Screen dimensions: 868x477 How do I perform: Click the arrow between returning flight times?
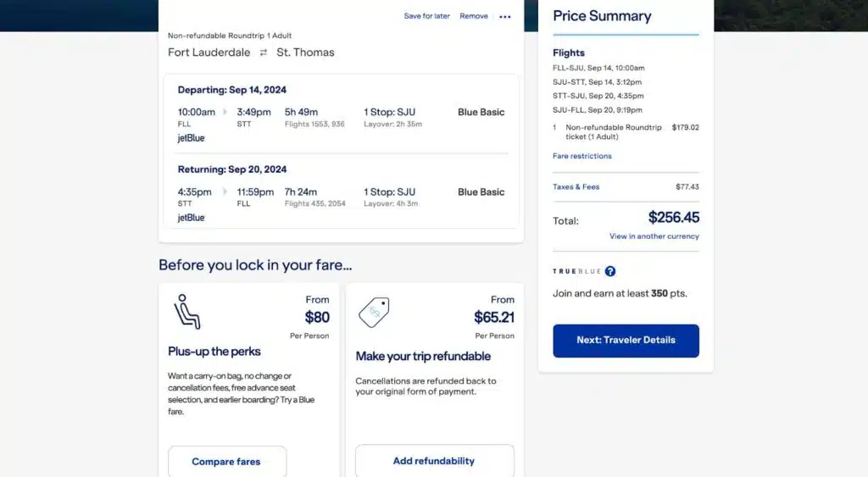[225, 191]
